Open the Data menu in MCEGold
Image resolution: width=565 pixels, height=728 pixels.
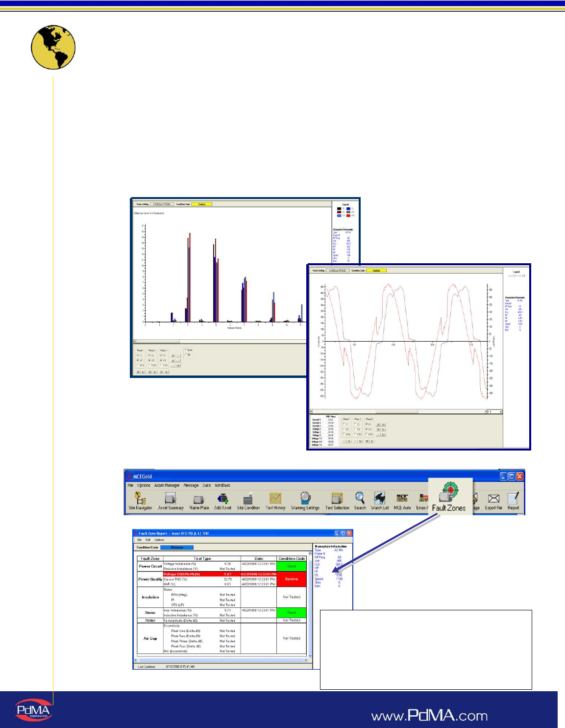coord(206,485)
